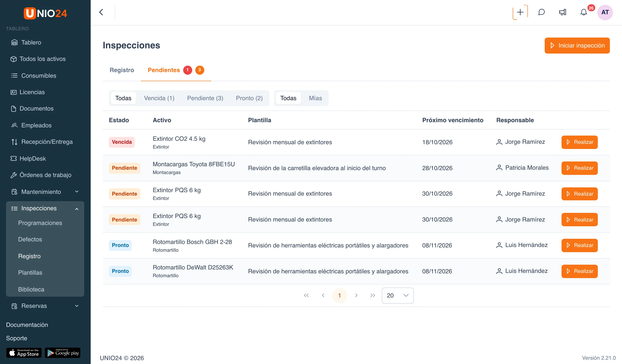This screenshot has height=364, width=622.
Task: Collapse the Inspecciones sidebar section
Action: 45,208
